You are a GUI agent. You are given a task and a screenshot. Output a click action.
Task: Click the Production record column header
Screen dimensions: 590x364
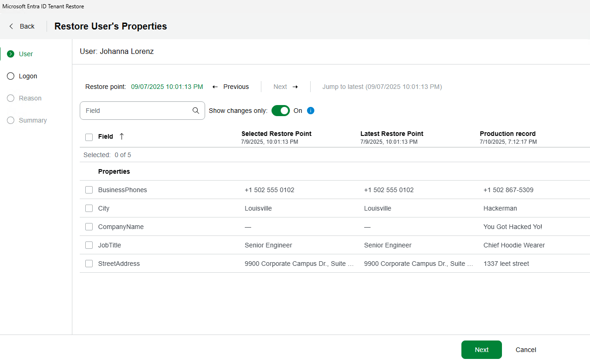(x=508, y=137)
